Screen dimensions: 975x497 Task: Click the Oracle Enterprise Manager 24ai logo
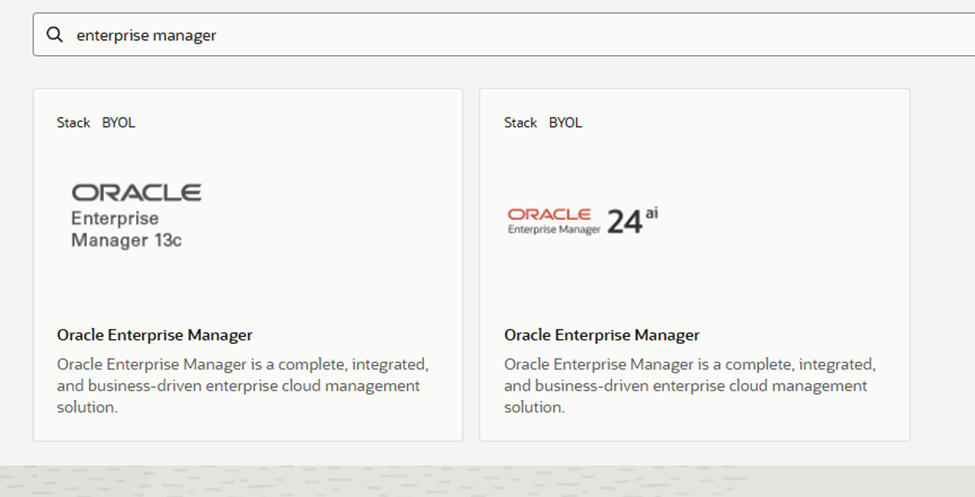coord(583,220)
